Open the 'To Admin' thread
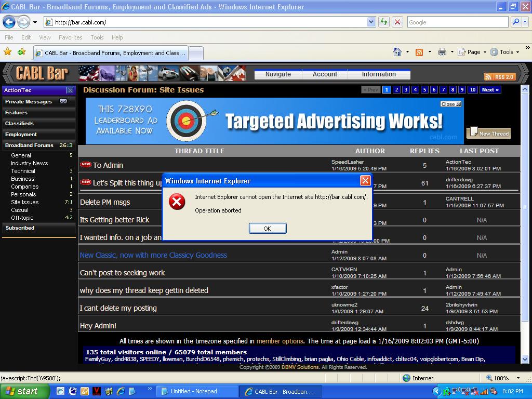This screenshot has height=399, width=532. [108, 165]
